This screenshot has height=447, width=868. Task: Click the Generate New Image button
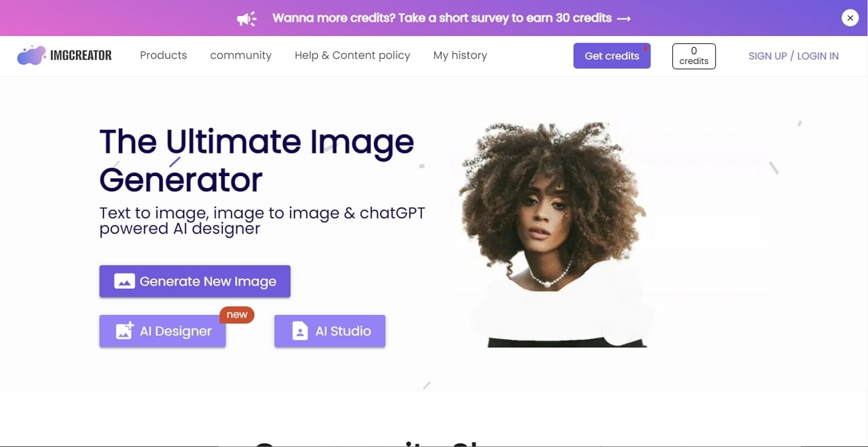(x=195, y=282)
